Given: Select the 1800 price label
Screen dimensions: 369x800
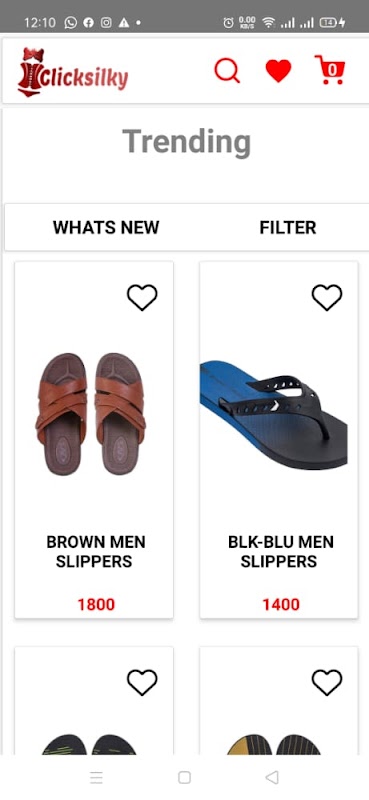Looking at the screenshot, I should tap(96, 605).
